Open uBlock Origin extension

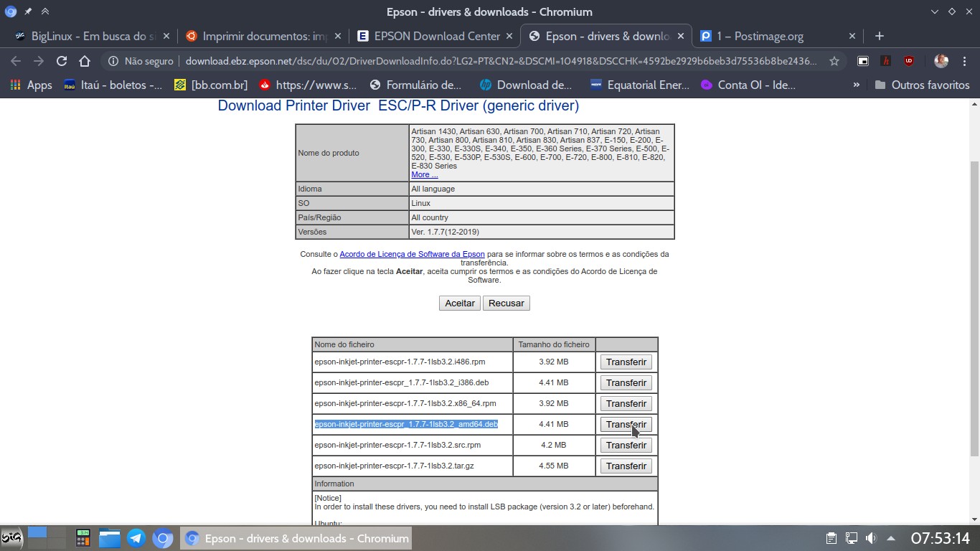[909, 61]
